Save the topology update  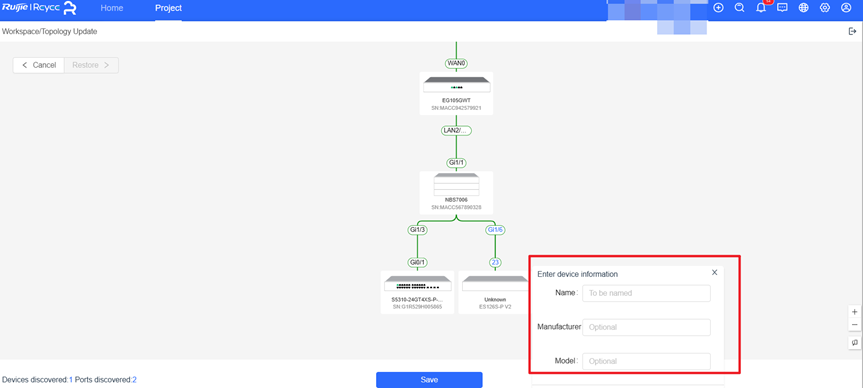click(429, 380)
